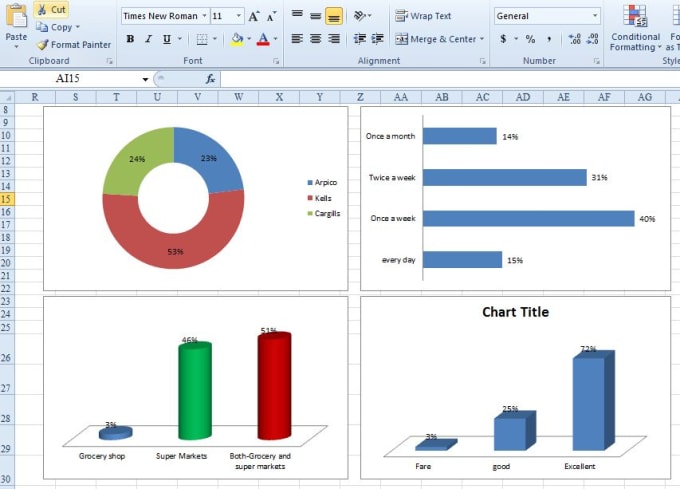Decrease cell indent
The height and width of the screenshot is (489, 680).
tap(360, 39)
